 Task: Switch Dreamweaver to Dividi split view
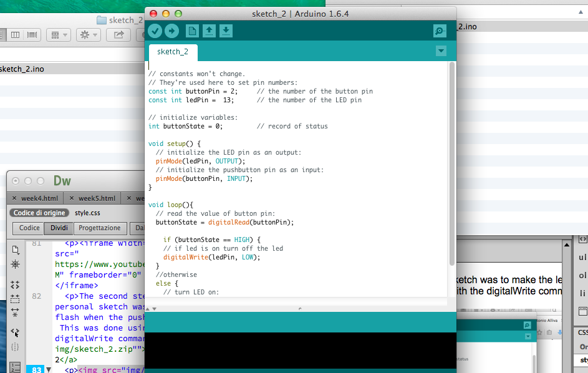click(59, 228)
